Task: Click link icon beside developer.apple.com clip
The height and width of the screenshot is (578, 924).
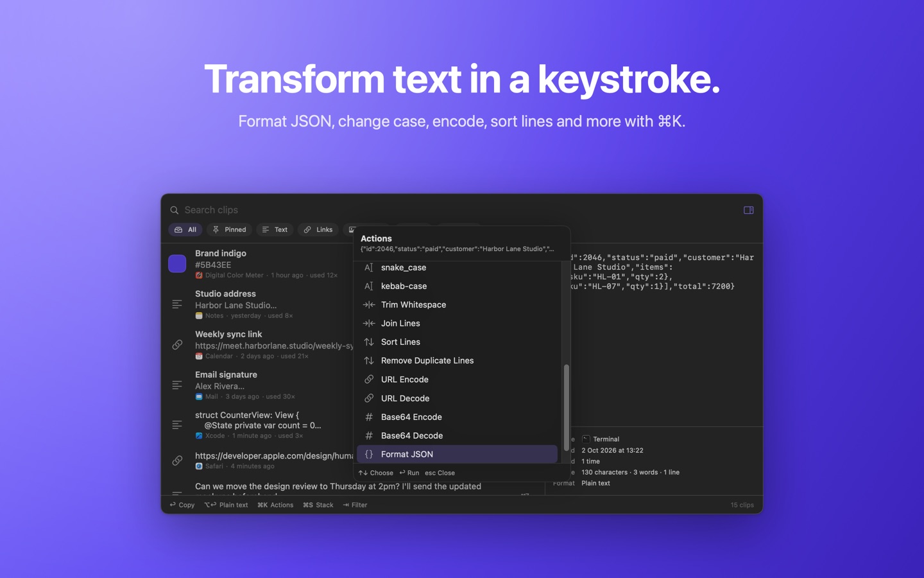Action: pyautogui.click(x=177, y=460)
